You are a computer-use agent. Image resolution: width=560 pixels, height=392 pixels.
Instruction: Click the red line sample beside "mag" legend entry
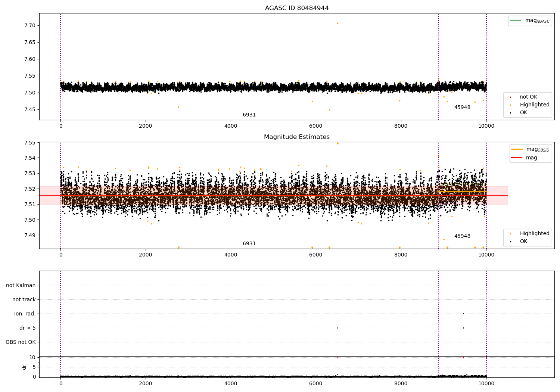[x=517, y=158]
